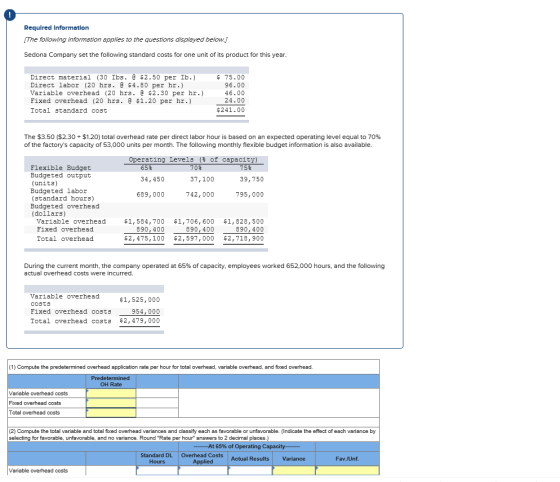
Task: Click the $2,597,000 total overhead value
Action: coord(194,239)
